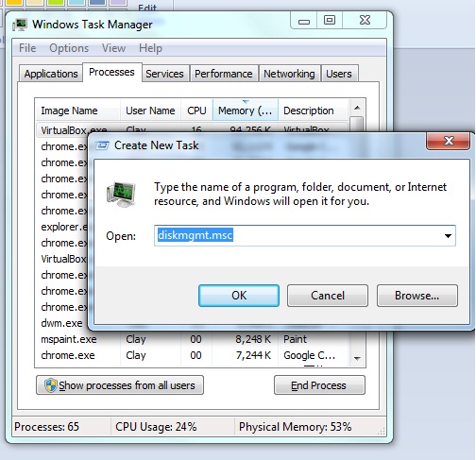Select the explorer.exe process row

tap(63, 227)
